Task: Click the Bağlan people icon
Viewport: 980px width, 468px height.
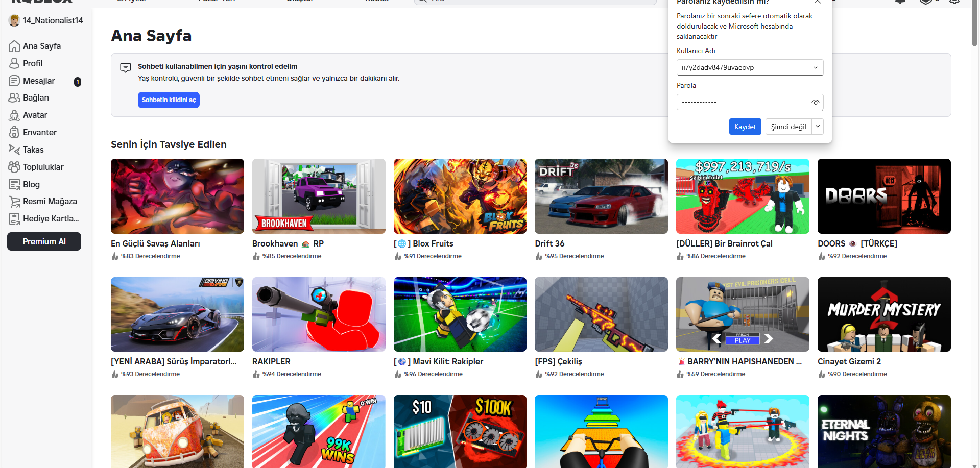Action: pos(14,97)
